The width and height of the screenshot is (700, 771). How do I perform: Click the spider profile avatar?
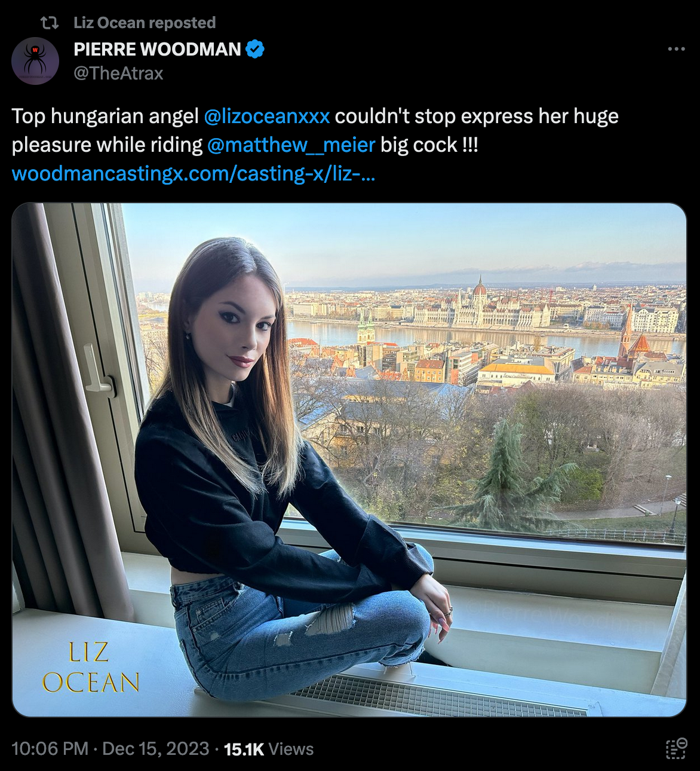[35, 61]
